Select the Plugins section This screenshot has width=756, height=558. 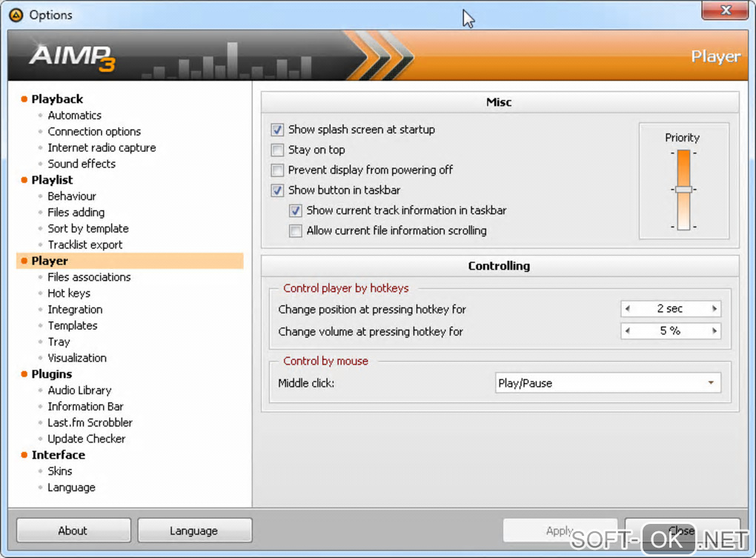click(x=52, y=374)
